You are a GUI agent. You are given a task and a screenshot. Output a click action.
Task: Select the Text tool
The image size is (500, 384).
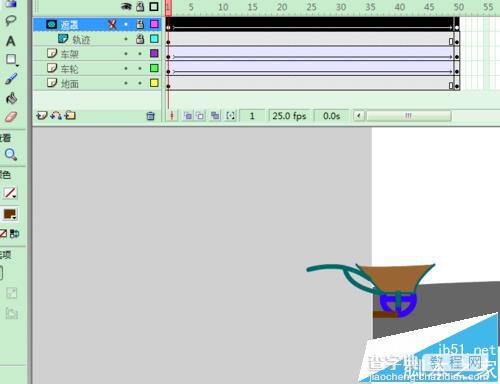[x=10, y=41]
